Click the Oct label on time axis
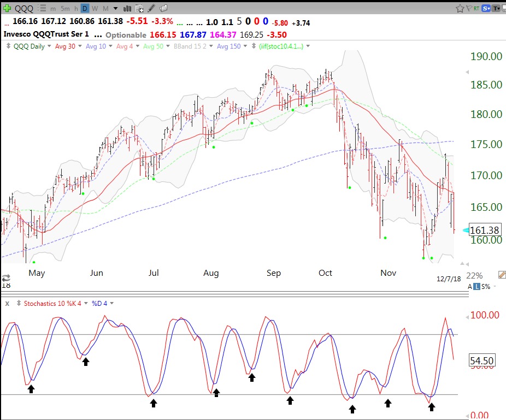 pos(325,273)
